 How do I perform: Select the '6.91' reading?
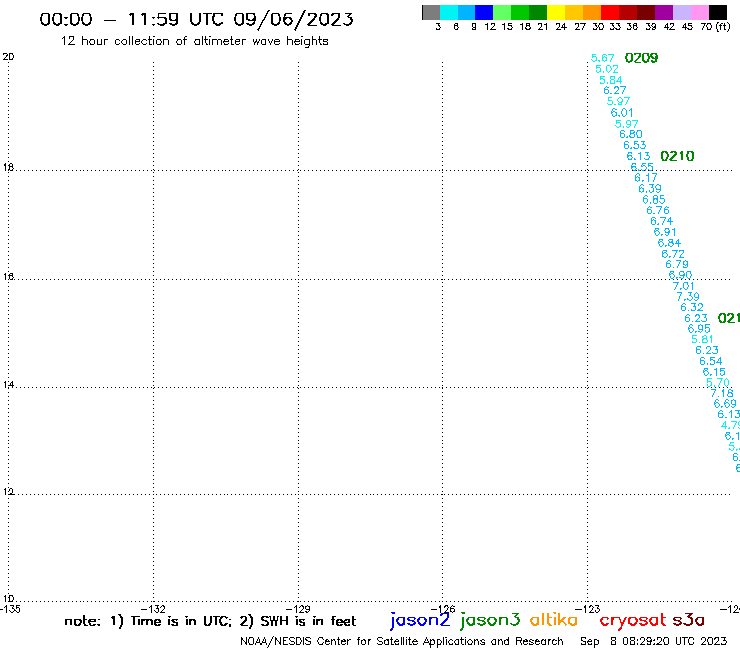[664, 232]
